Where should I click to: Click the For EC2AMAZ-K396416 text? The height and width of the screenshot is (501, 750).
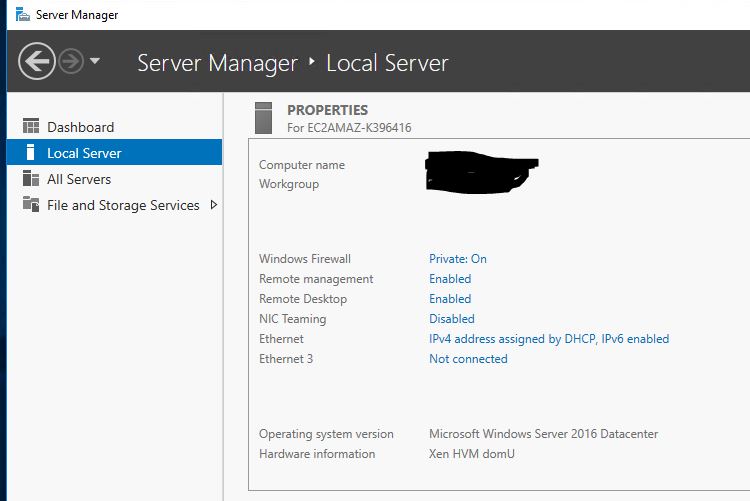(349, 128)
